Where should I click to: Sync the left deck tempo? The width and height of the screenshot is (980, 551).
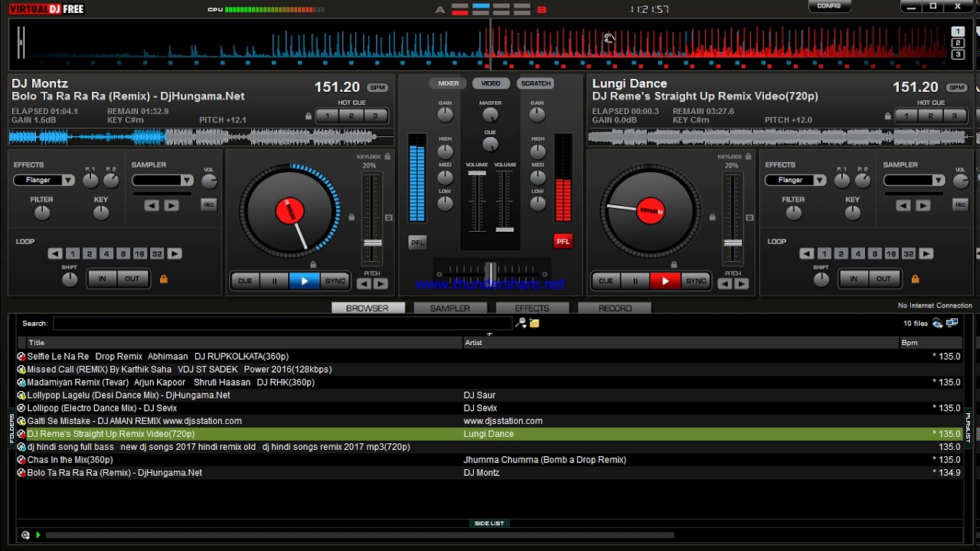[x=335, y=281]
